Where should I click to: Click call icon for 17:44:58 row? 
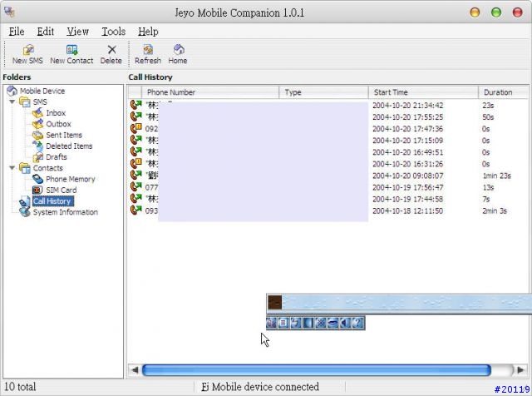point(136,199)
